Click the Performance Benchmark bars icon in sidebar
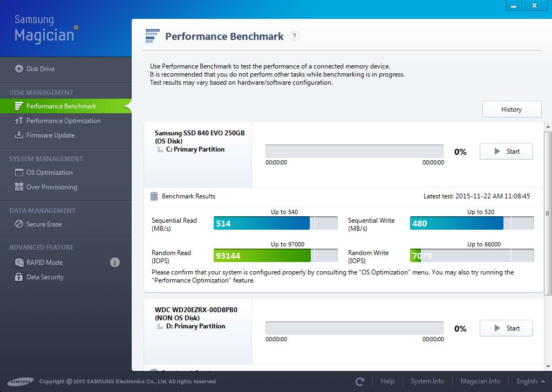 pyautogui.click(x=19, y=106)
